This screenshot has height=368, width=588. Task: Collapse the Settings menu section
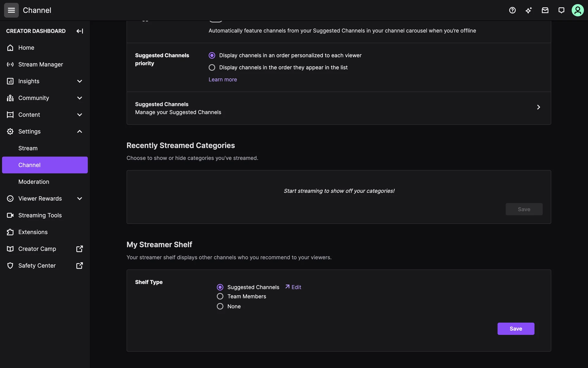coord(80,132)
